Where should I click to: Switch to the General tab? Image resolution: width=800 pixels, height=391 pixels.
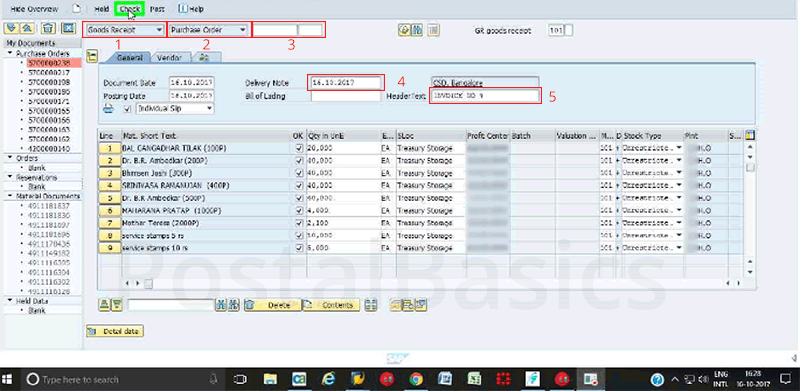coord(129,58)
